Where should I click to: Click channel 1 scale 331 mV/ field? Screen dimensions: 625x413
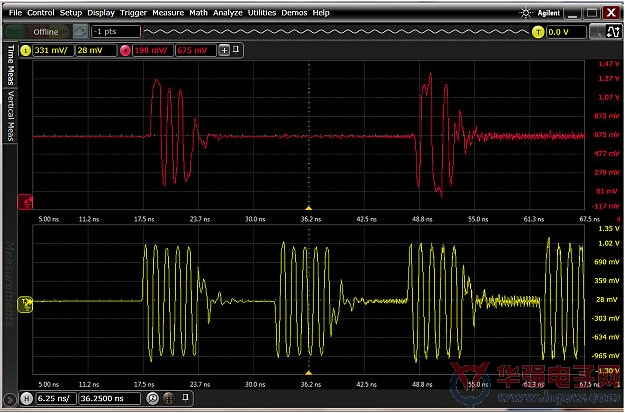53,51
